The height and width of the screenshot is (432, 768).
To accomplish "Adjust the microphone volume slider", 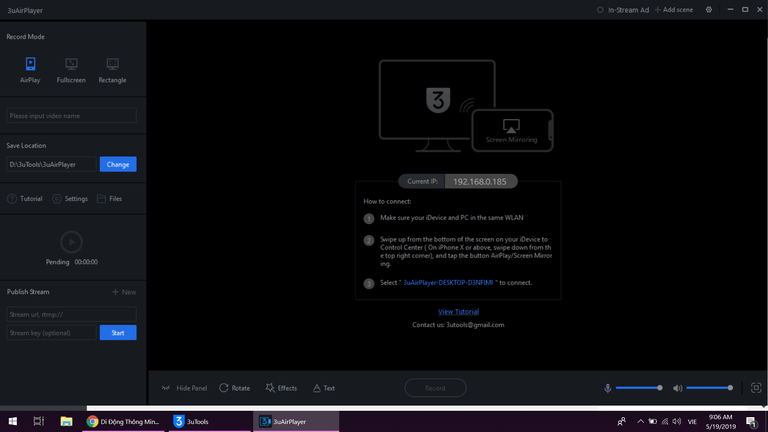I will (639, 388).
